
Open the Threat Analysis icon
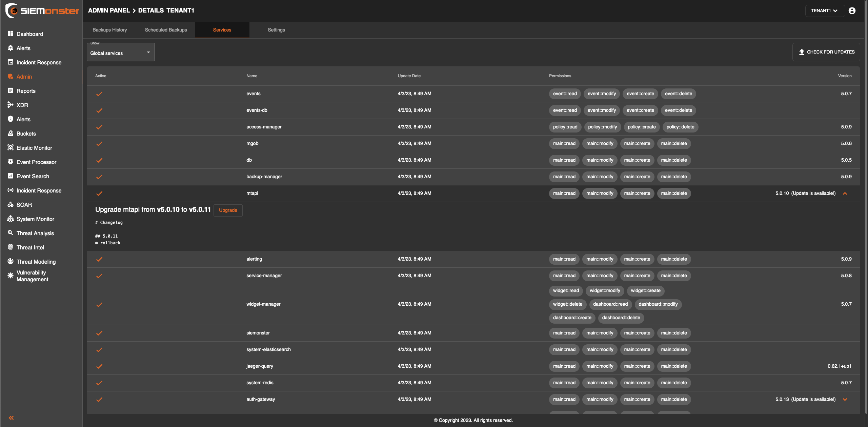coord(11,233)
